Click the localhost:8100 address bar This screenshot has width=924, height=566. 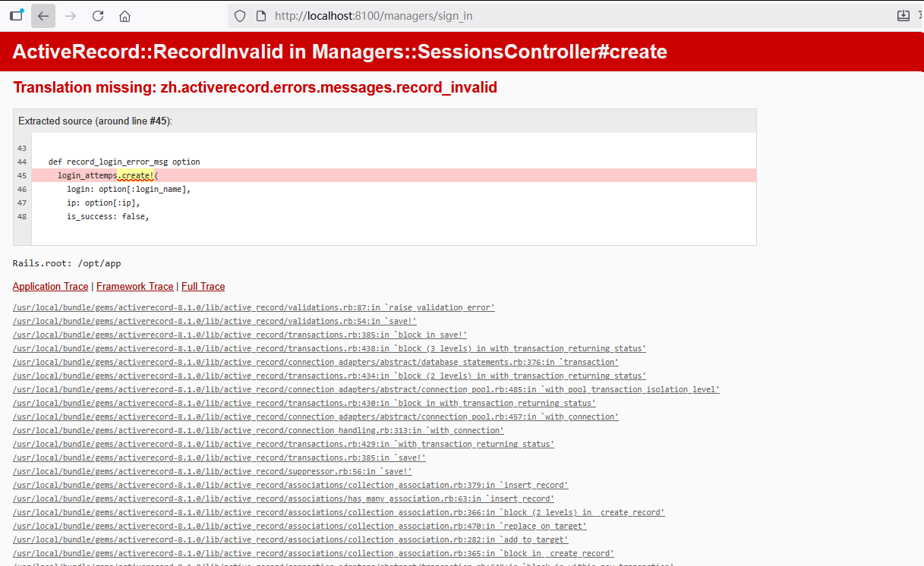point(531,16)
